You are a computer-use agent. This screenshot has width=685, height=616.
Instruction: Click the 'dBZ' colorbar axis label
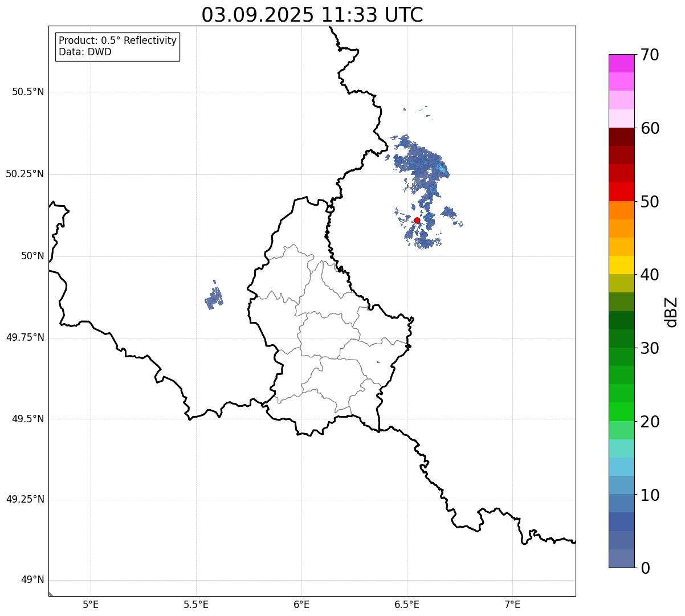pos(671,311)
